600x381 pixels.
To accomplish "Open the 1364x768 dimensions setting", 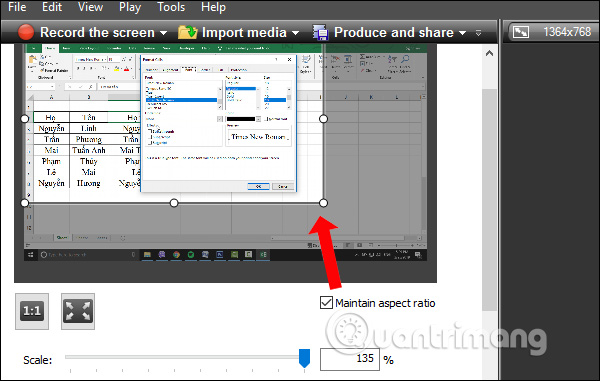I will click(567, 32).
